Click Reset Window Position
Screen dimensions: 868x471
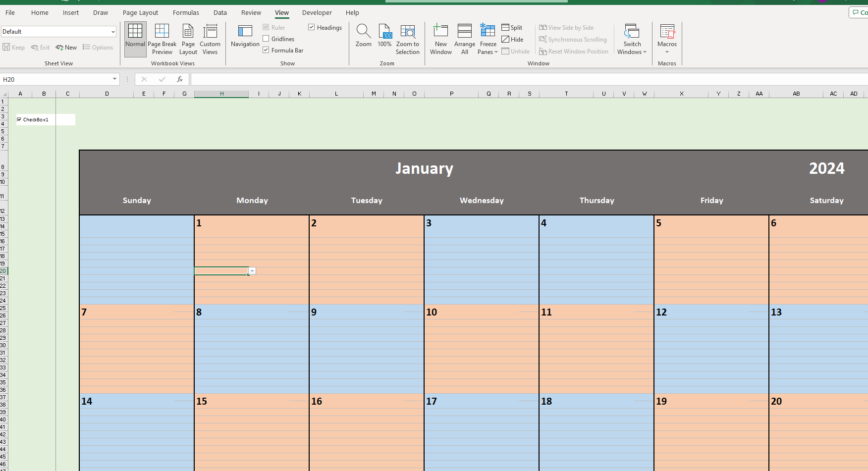574,52
